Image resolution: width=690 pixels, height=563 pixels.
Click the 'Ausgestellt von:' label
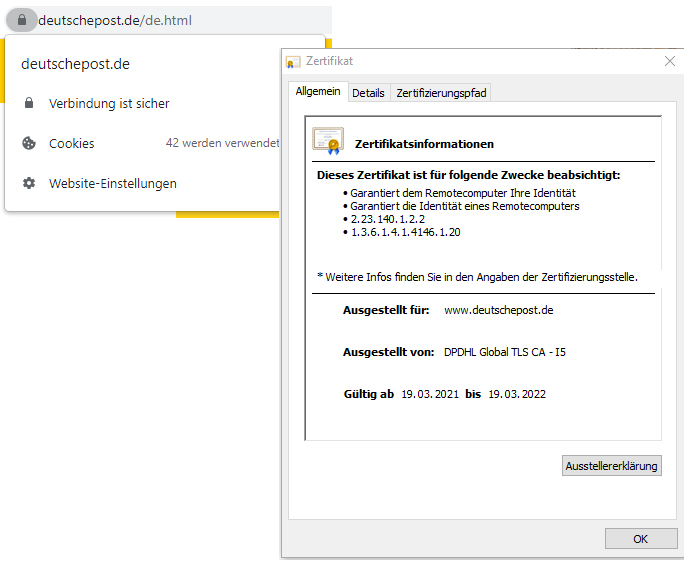pyautogui.click(x=389, y=352)
